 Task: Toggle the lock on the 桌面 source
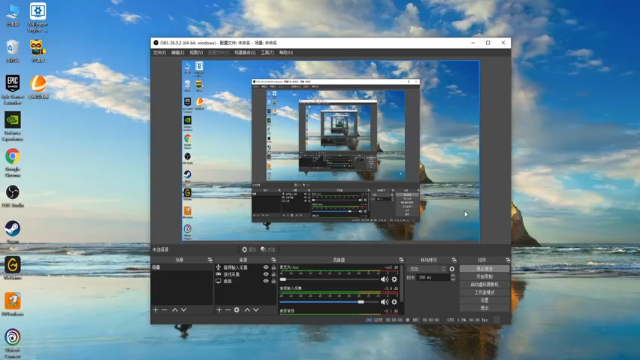click(x=273, y=281)
